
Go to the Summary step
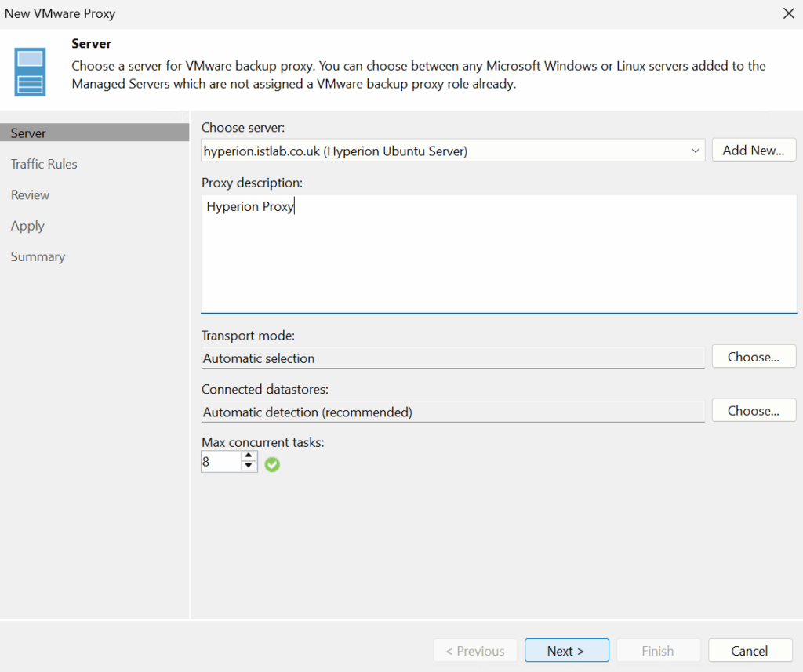point(38,256)
